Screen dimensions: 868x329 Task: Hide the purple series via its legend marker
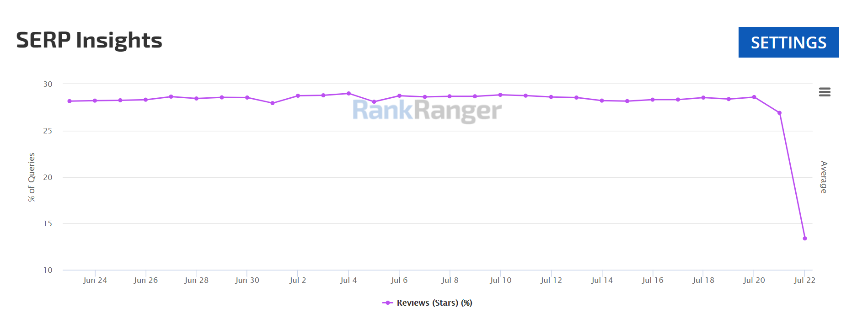[387, 302]
